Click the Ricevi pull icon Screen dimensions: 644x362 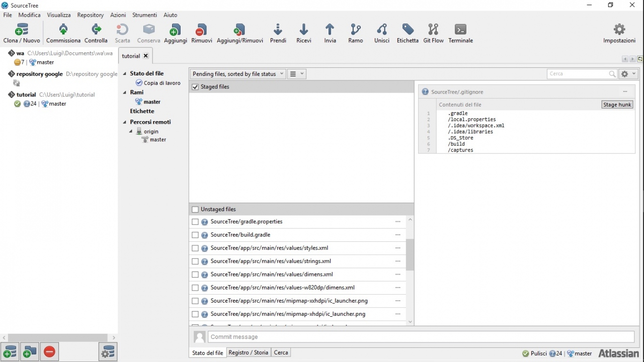point(304,30)
